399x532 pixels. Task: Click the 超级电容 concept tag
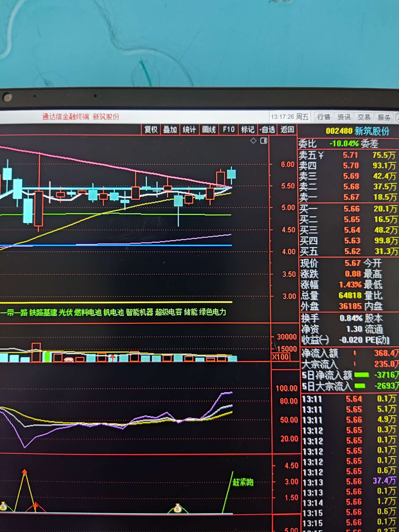pyautogui.click(x=169, y=312)
